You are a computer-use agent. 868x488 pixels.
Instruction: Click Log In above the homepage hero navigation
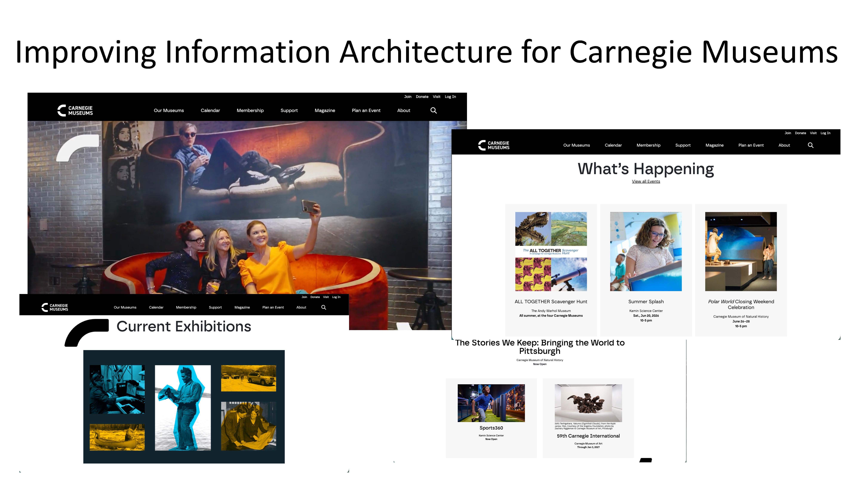[450, 97]
